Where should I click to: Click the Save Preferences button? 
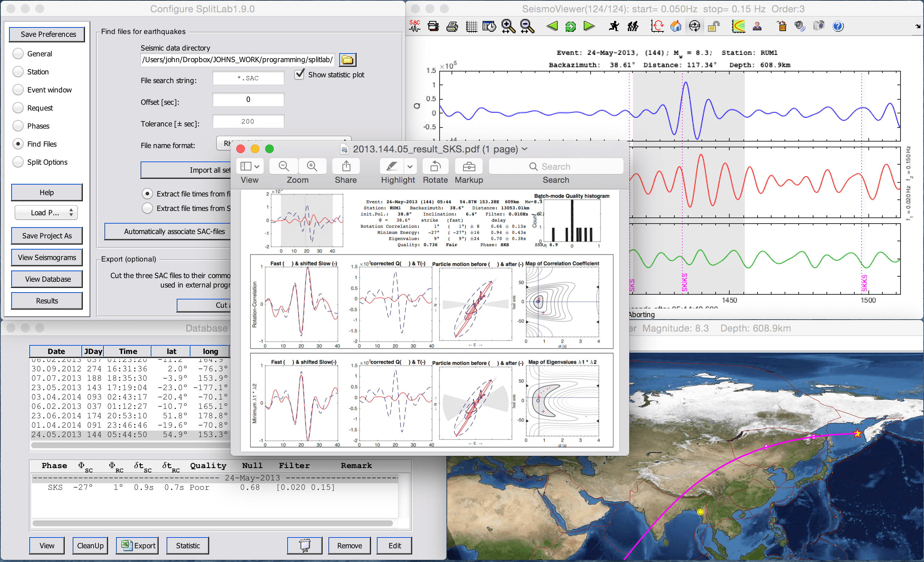pyautogui.click(x=47, y=34)
